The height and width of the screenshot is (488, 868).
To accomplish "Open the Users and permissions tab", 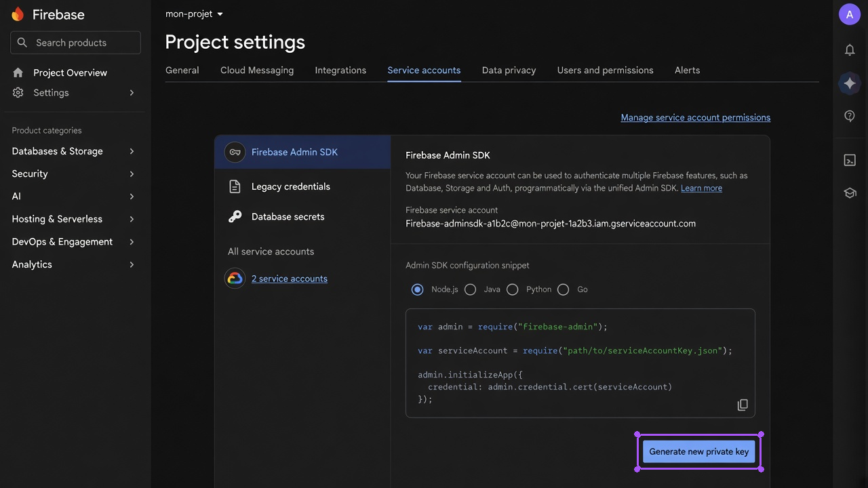I will click(x=606, y=70).
